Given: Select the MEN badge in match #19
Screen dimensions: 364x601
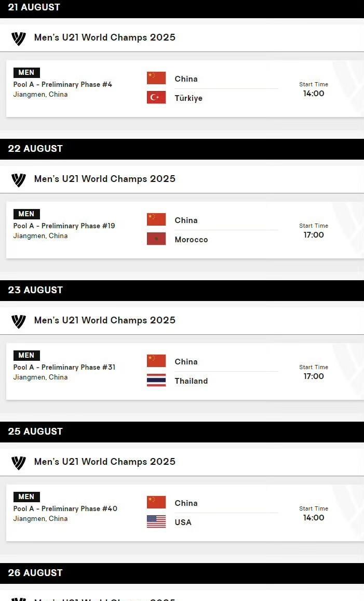Looking at the screenshot, I should coord(26,214).
